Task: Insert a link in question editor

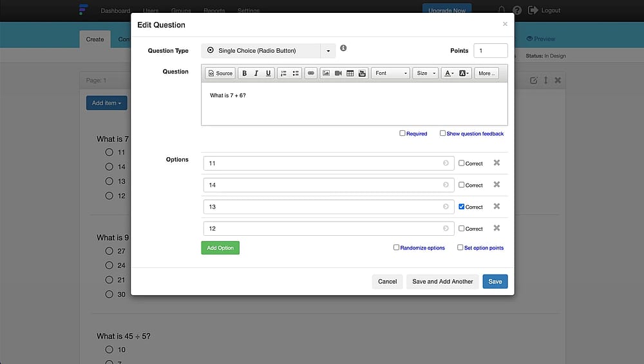Action: [x=311, y=73]
